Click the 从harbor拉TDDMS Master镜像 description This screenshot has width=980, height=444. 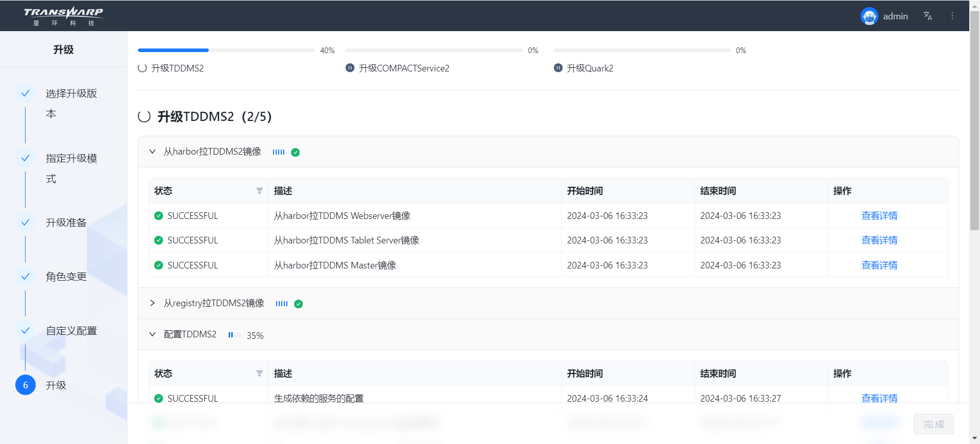(x=335, y=265)
